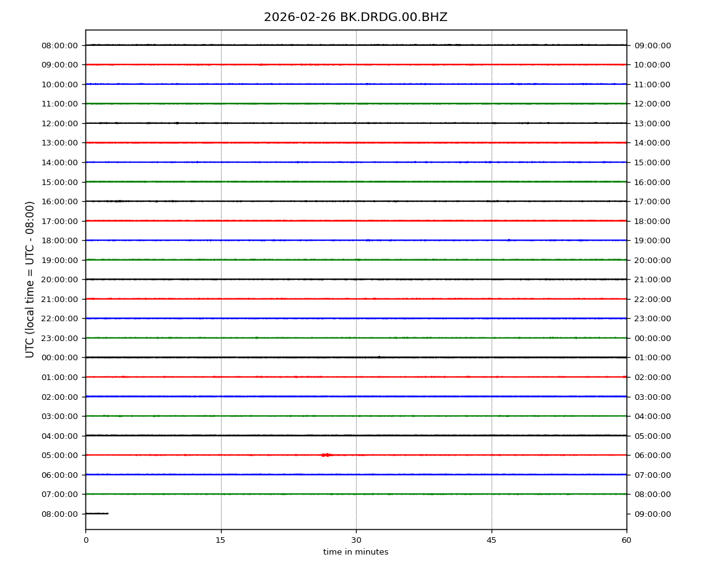Click the left-axis time label "16:00:00"
This screenshot has height=588, width=712.
59,202
